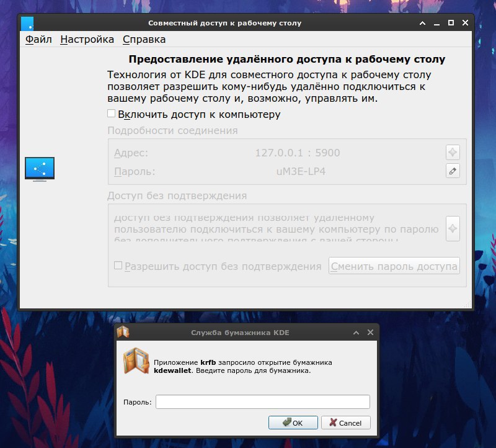Click heading Предоставление удалённого доступа к рабочему столу
This screenshot has height=448, width=496.
point(287,59)
